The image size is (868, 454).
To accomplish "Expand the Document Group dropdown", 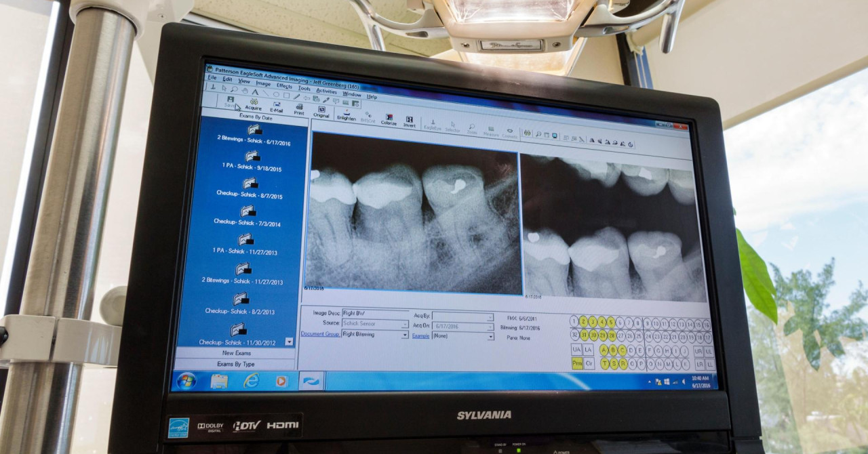I will pos(405,335).
